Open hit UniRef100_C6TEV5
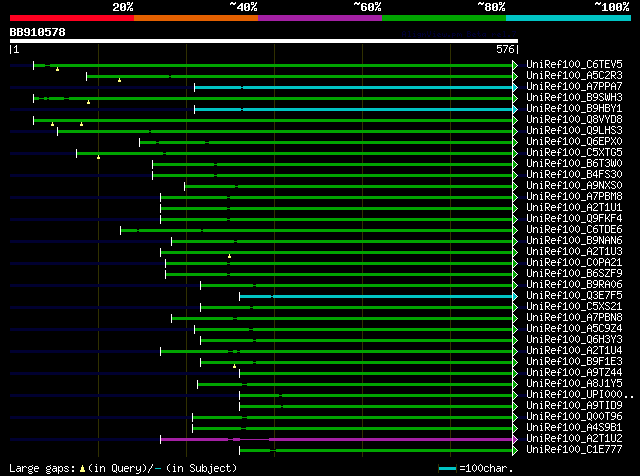 (574, 65)
